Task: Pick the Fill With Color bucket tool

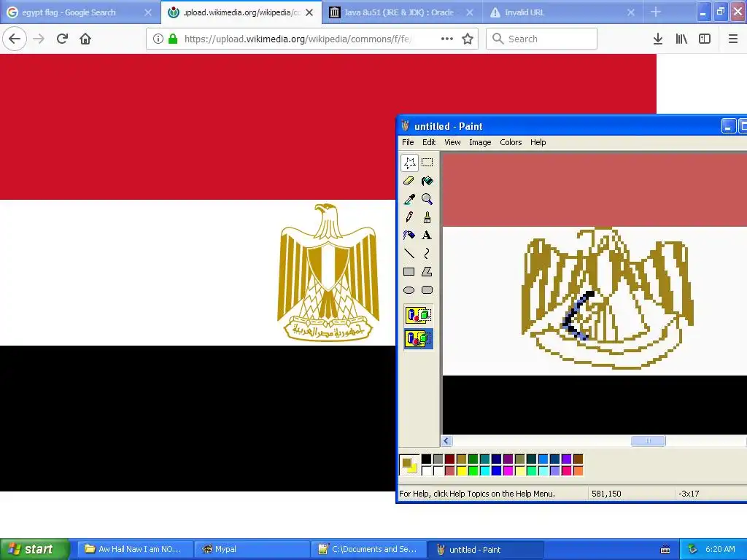Action: [x=427, y=181]
